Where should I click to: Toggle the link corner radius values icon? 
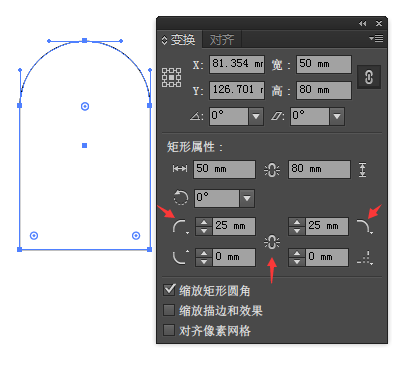[x=272, y=242]
